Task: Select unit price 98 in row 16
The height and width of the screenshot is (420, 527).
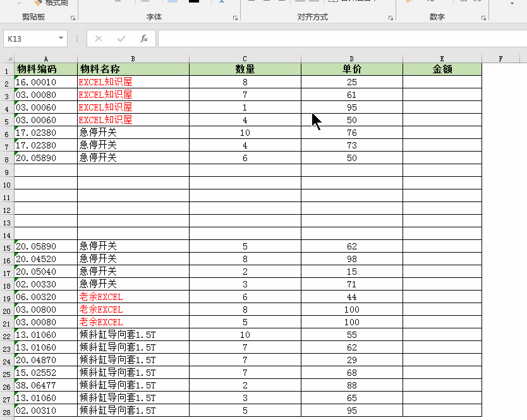Action: click(351, 259)
